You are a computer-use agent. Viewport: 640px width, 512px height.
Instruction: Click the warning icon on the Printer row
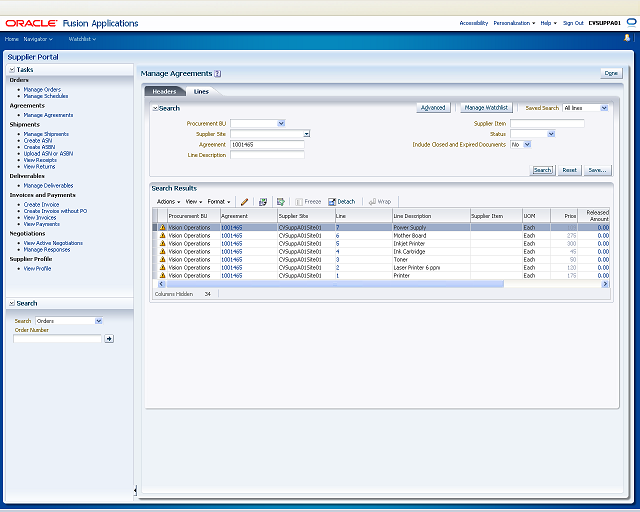point(162,276)
